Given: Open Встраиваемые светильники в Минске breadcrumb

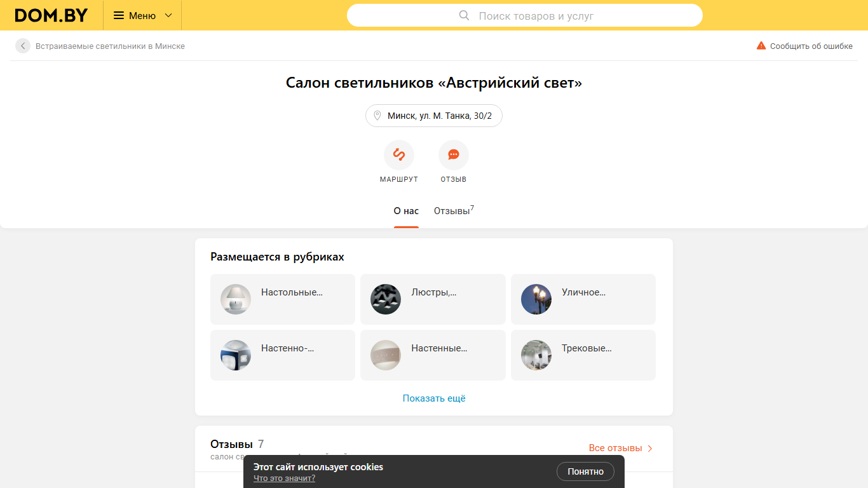Looking at the screenshot, I should 110,46.
